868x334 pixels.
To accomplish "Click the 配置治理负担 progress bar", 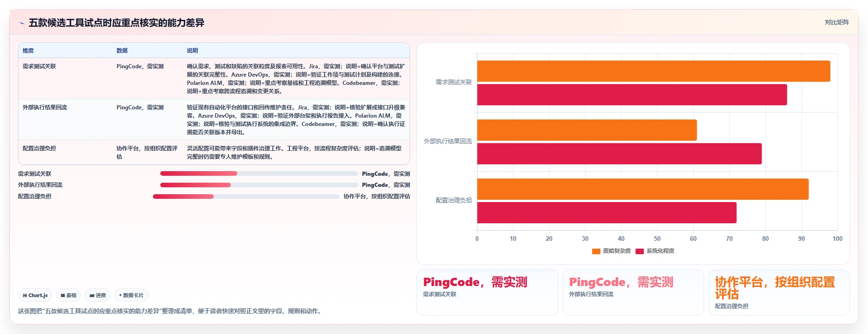I will point(246,197).
